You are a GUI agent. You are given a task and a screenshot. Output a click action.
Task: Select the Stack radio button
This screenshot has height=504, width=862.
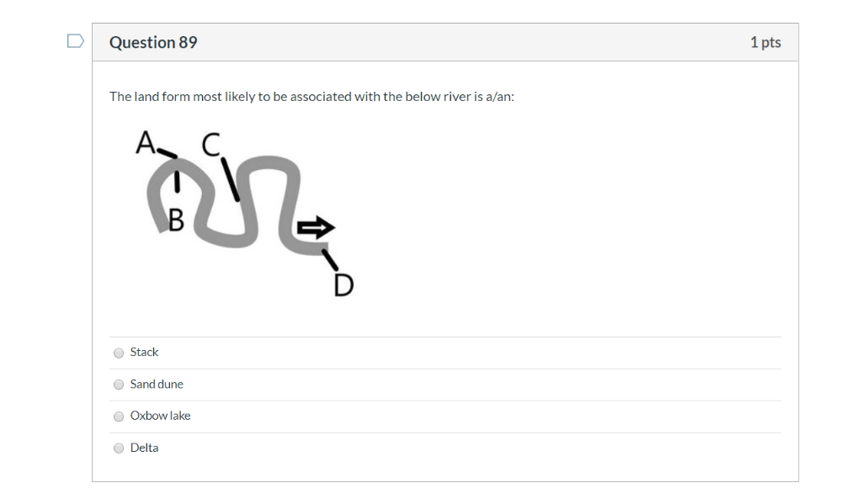[x=119, y=353]
